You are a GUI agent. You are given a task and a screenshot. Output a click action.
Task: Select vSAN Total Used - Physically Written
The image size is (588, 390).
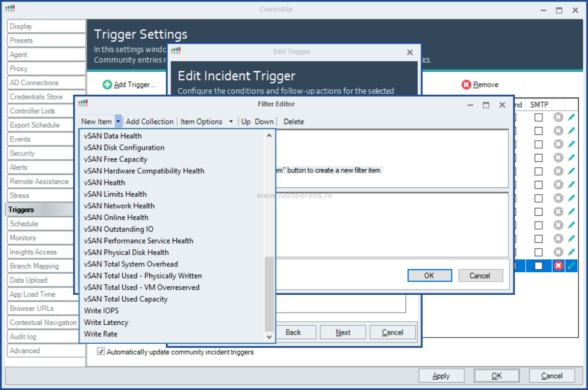coord(143,276)
